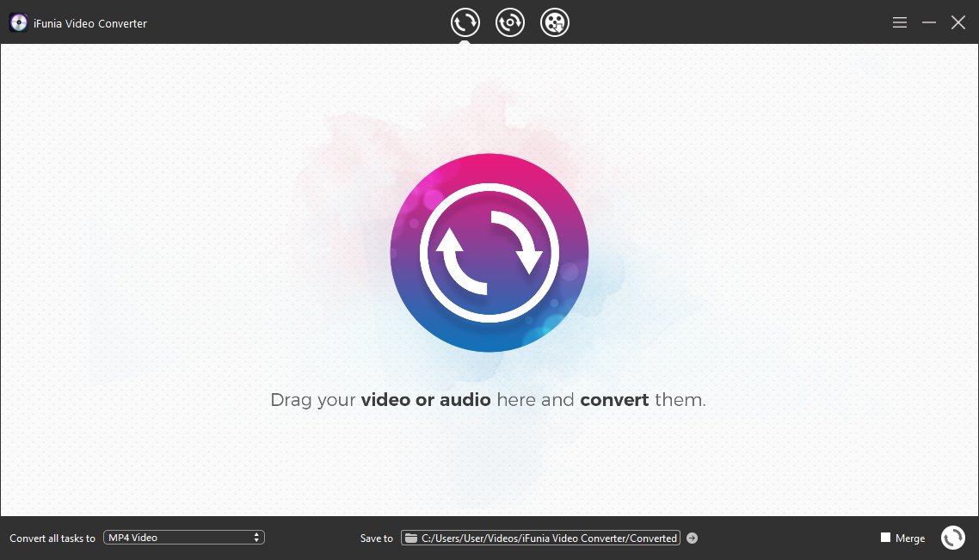
Task: Open the DVD ripper tab icon
Action: (x=510, y=22)
